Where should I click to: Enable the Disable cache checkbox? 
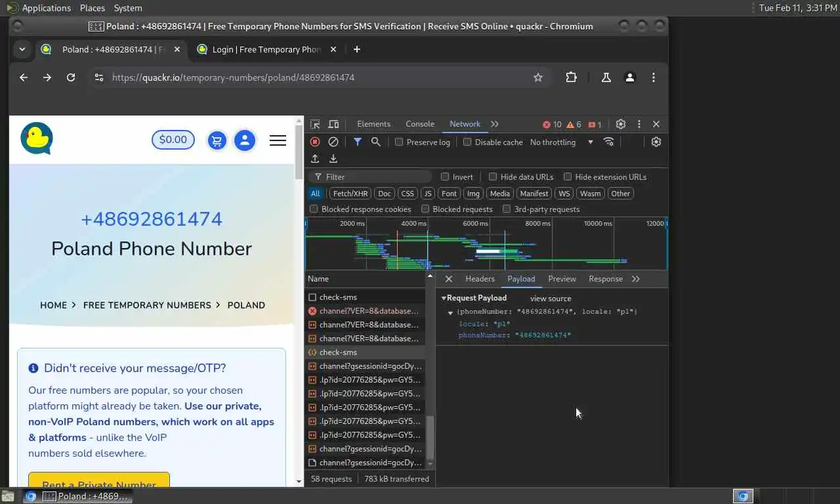coord(467,142)
